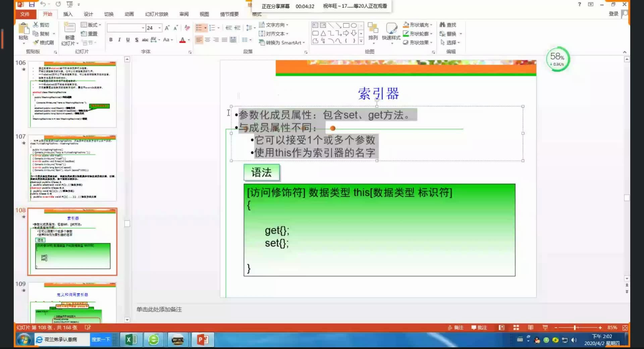Clear all text formatting (eraser icon)

tap(187, 28)
